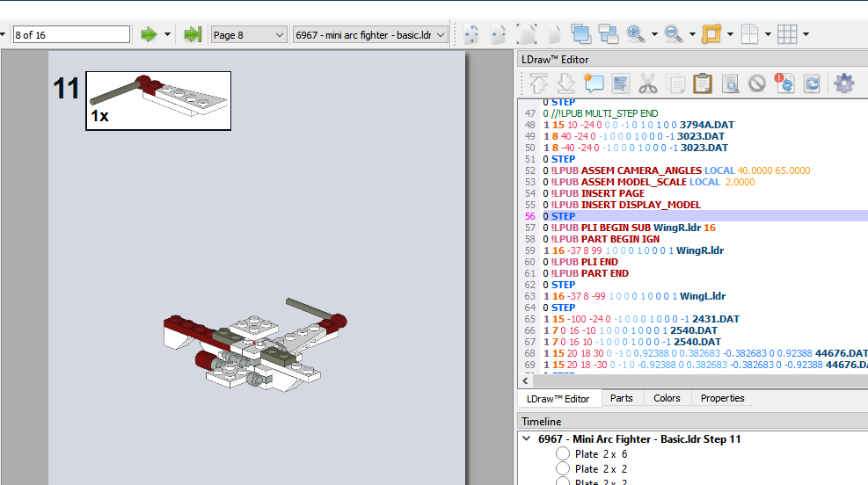Click Plate 2 x 6 label in Timeline
The width and height of the screenshot is (868, 485).
(x=601, y=454)
